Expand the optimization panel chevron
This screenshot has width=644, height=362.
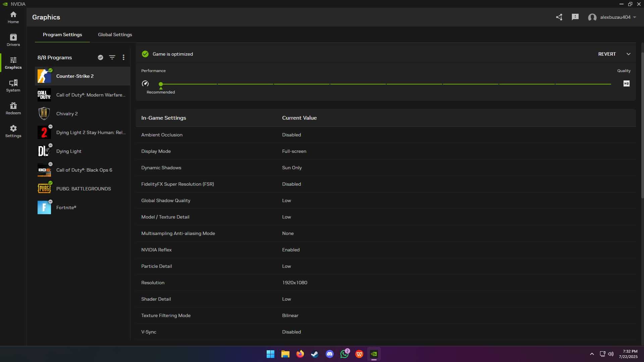(628, 54)
